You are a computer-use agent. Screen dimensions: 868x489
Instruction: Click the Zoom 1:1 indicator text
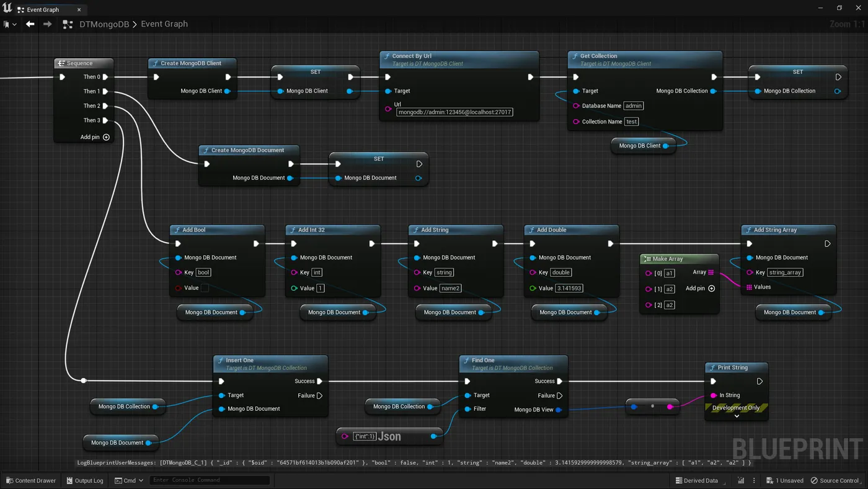[847, 24]
